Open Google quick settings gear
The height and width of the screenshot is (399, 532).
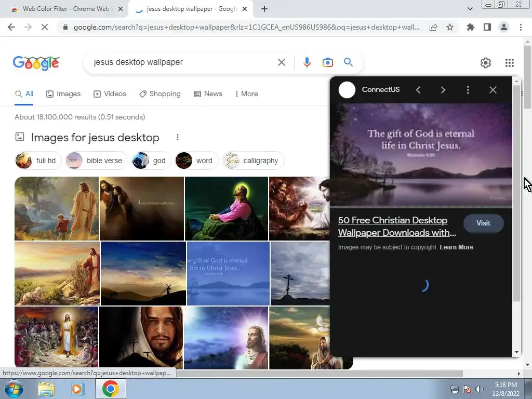[486, 63]
